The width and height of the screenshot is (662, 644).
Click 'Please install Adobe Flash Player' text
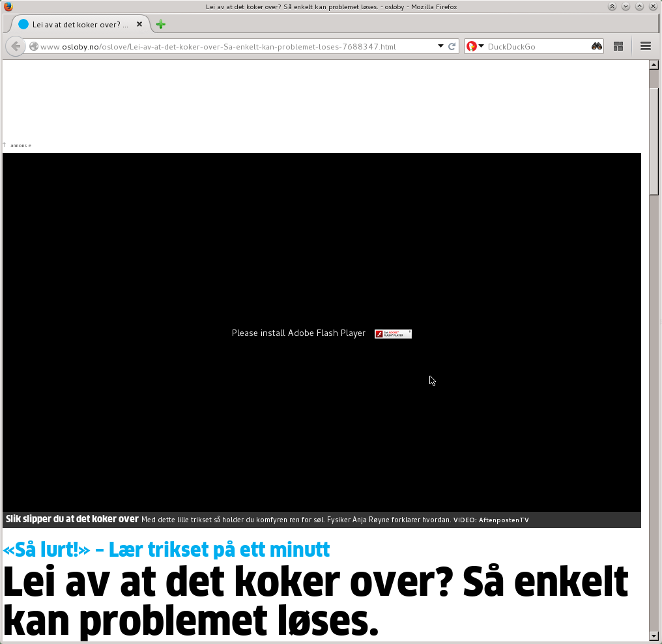pos(298,333)
